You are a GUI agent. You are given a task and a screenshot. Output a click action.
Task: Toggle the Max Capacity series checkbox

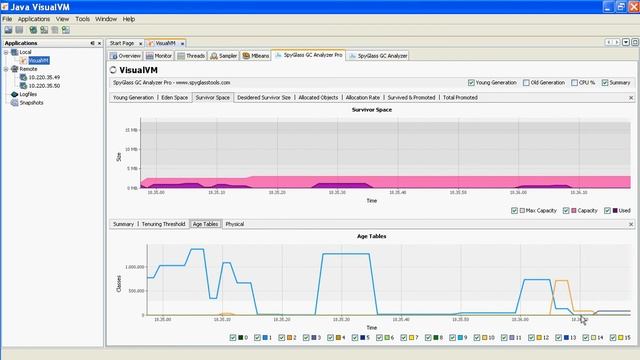point(514,211)
